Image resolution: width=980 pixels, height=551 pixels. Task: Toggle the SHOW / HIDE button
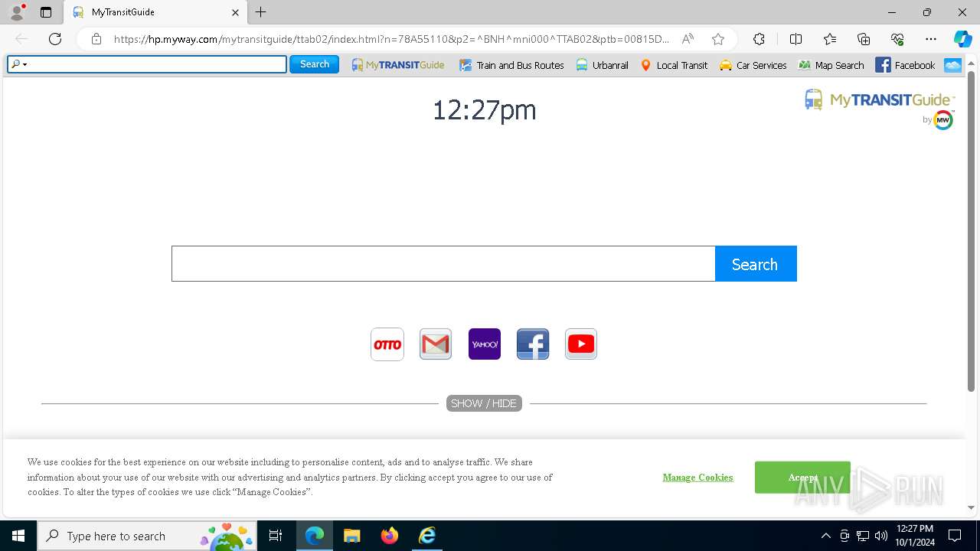coord(484,403)
